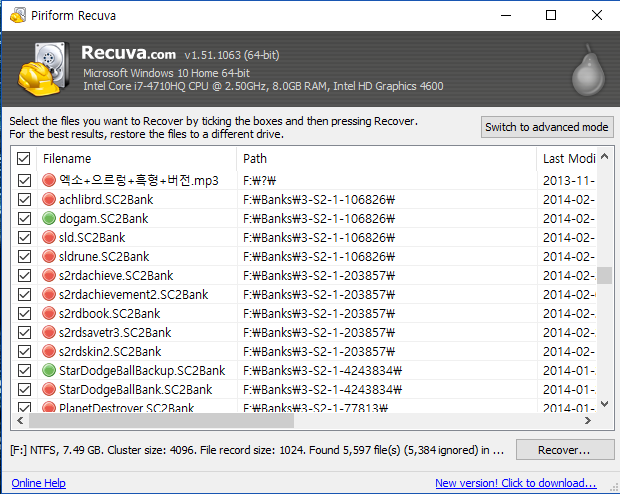Deselect the StarDodgeBallBackup.SC2Bank checkbox

(25, 370)
